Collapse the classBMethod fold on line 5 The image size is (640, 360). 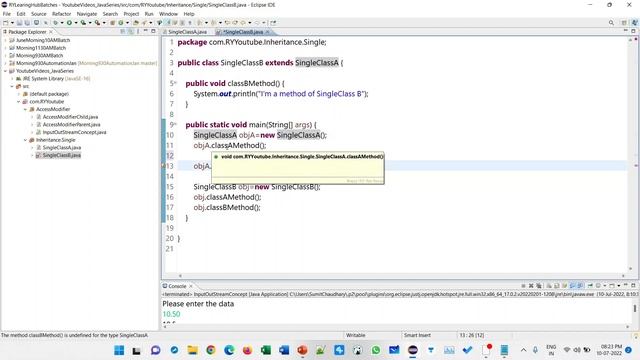click(176, 83)
